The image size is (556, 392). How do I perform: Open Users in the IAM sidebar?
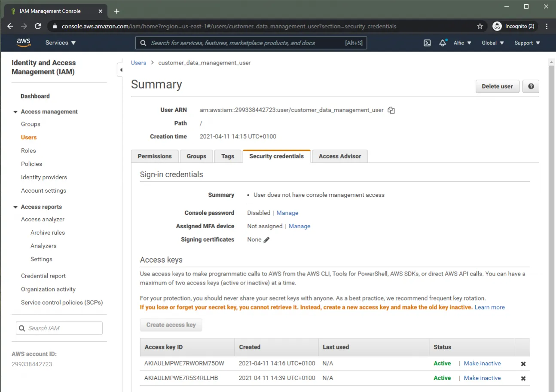click(29, 138)
